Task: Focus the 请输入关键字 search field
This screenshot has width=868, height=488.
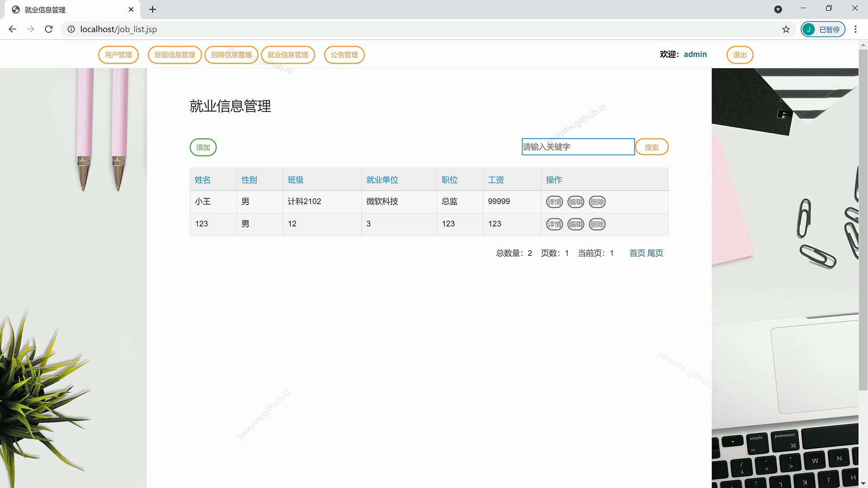Action: [578, 147]
